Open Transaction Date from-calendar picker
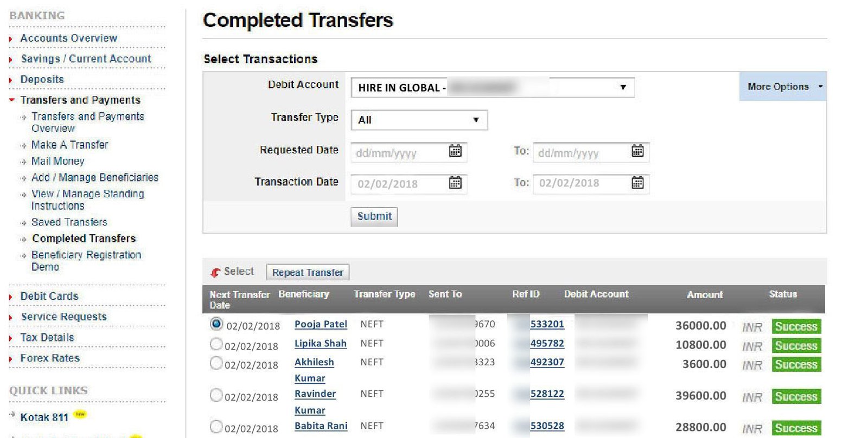The height and width of the screenshot is (438, 868). pyautogui.click(x=455, y=183)
